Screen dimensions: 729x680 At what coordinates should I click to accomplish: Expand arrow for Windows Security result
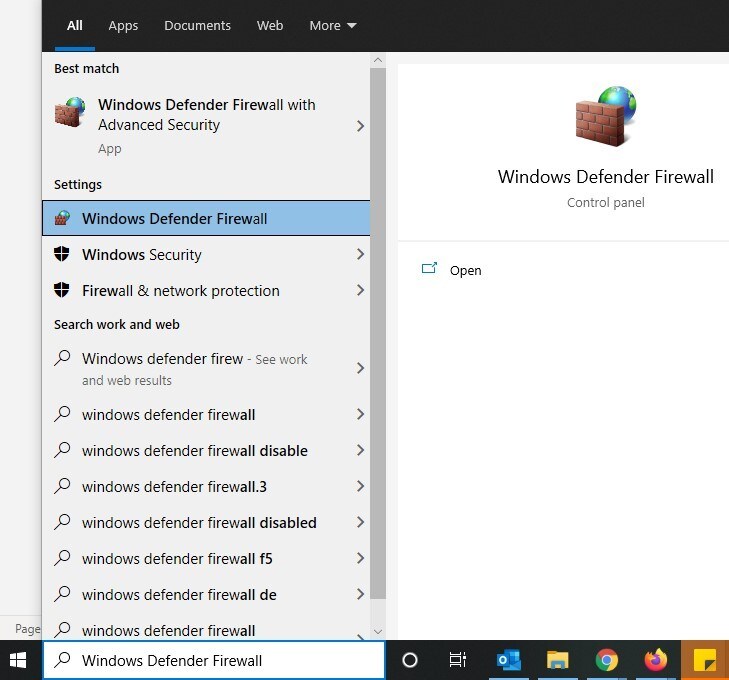point(360,255)
